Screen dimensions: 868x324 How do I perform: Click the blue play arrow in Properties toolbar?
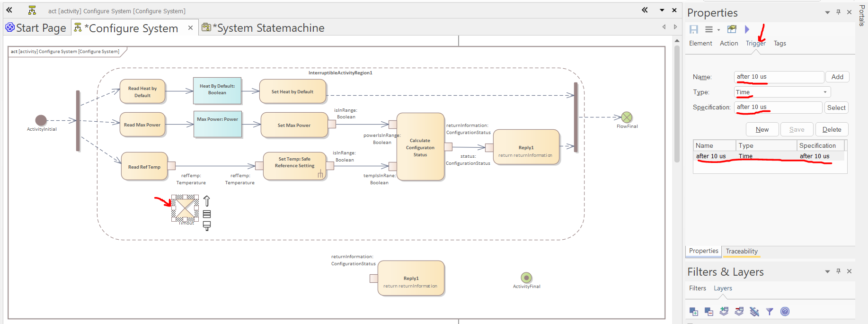coord(747,29)
